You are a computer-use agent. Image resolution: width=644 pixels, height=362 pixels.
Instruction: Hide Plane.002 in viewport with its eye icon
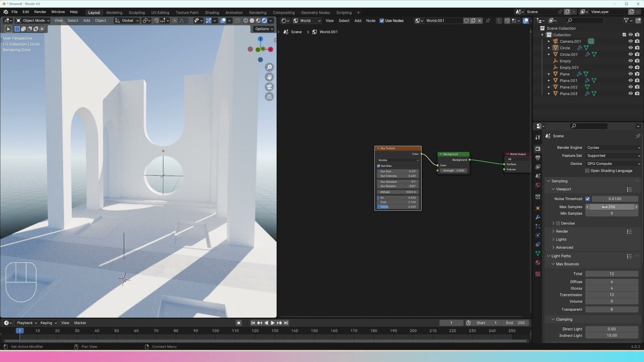pos(631,87)
